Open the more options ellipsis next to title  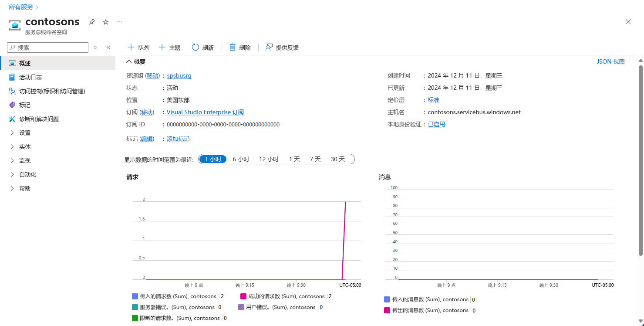pyautogui.click(x=120, y=22)
